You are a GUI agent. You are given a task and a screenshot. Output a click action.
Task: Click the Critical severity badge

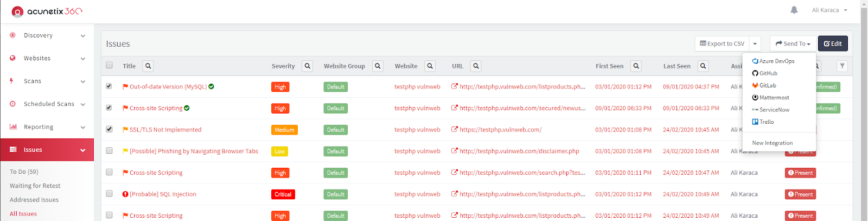click(283, 194)
